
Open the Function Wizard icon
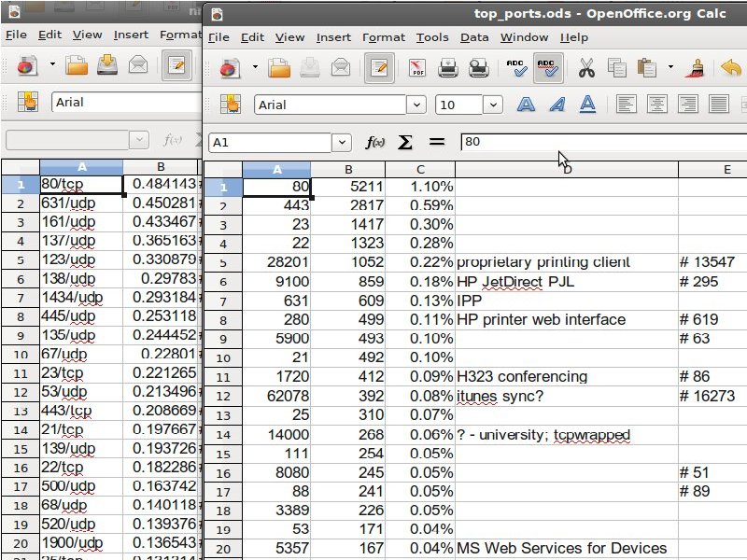tap(375, 143)
